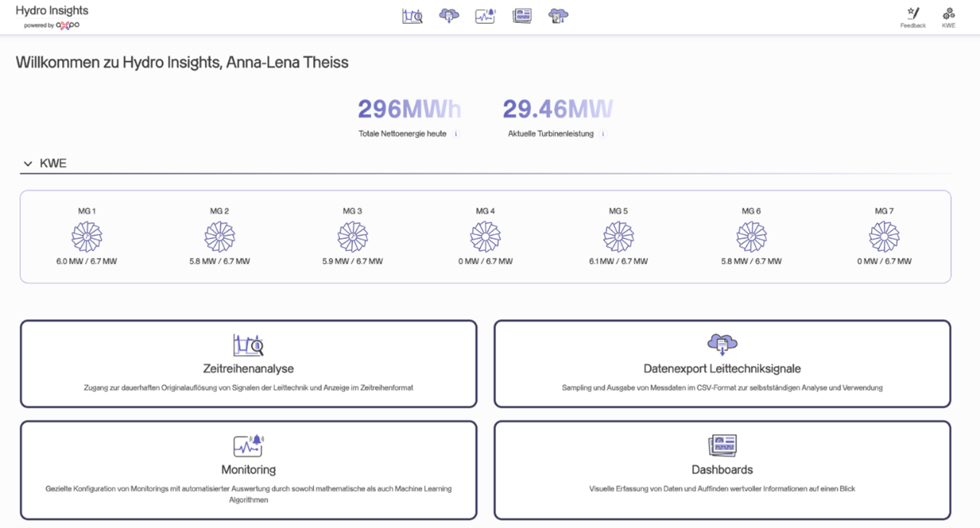Open KWE settings via the gears icon
980x528 pixels.
948,13
